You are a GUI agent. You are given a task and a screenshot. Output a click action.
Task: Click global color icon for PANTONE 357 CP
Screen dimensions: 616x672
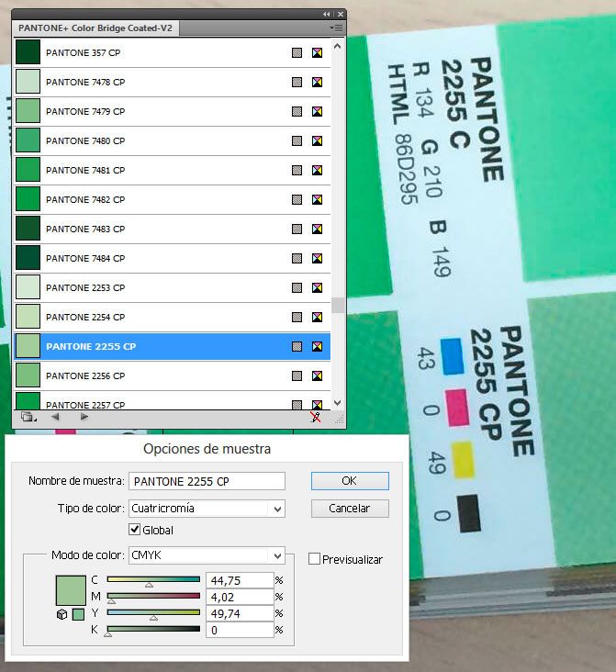[297, 52]
